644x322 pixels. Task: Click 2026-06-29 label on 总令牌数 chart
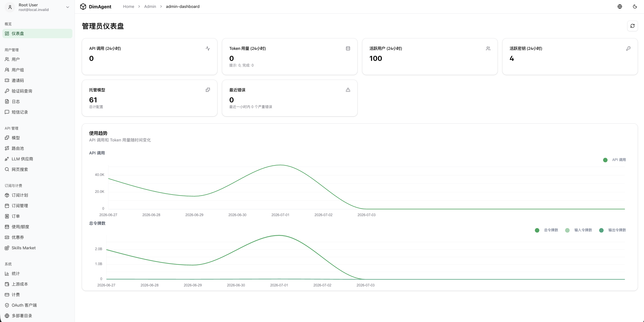(x=193, y=285)
